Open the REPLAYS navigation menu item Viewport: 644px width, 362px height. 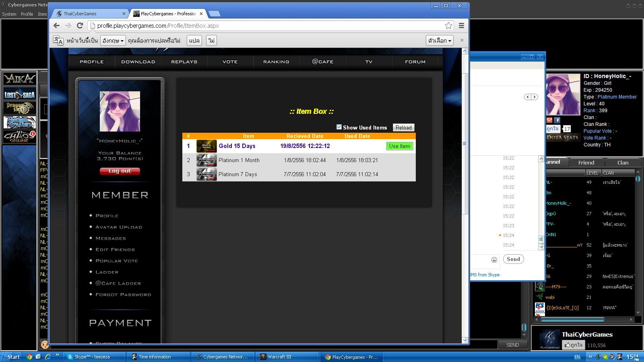184,62
